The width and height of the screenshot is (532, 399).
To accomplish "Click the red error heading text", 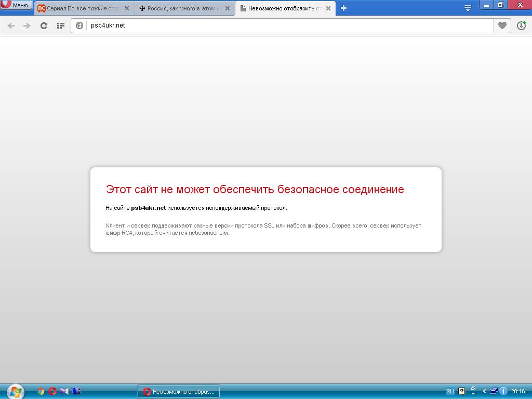I will coord(255,189).
